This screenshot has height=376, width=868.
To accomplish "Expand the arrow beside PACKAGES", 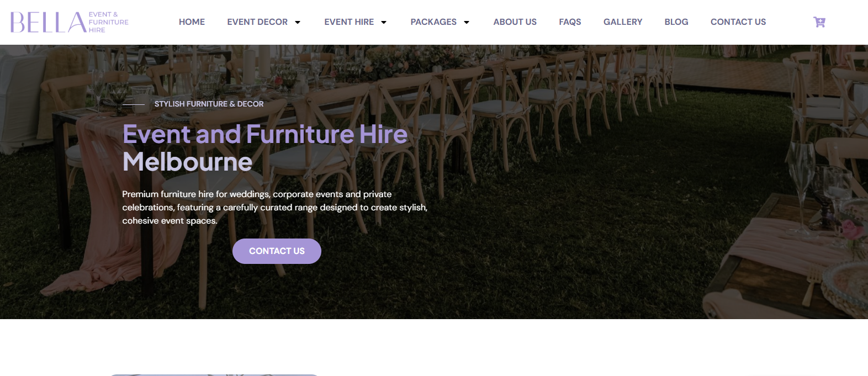I will click(467, 23).
